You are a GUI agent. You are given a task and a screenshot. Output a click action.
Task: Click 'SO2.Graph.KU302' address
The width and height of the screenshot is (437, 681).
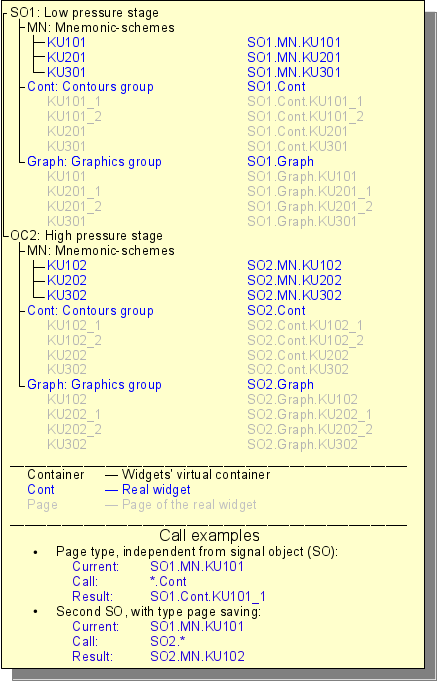tap(302, 444)
